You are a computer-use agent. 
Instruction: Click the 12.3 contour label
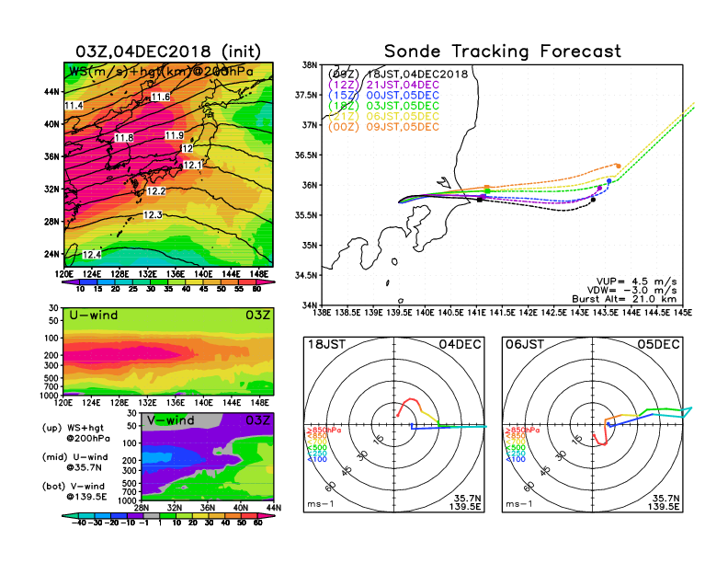coord(153,214)
